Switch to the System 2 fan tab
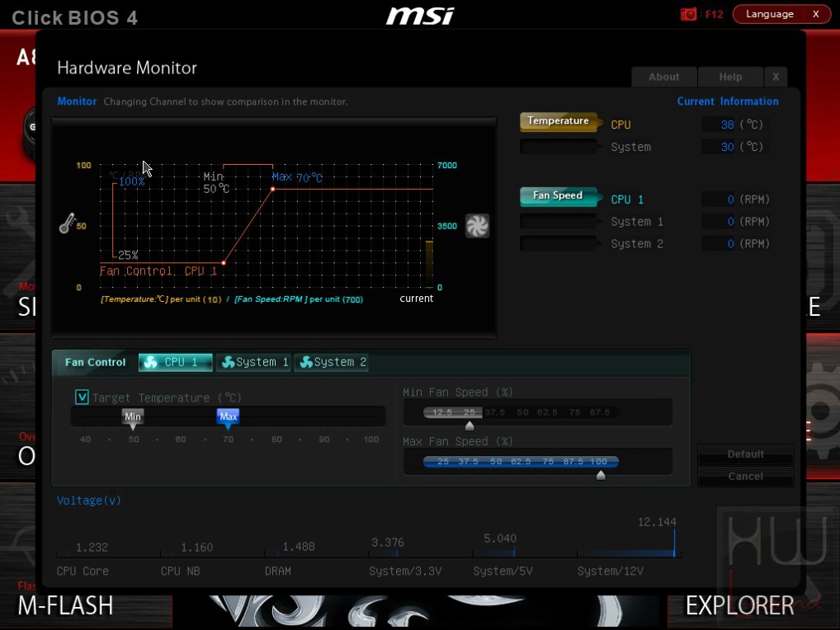840x630 pixels. point(332,362)
